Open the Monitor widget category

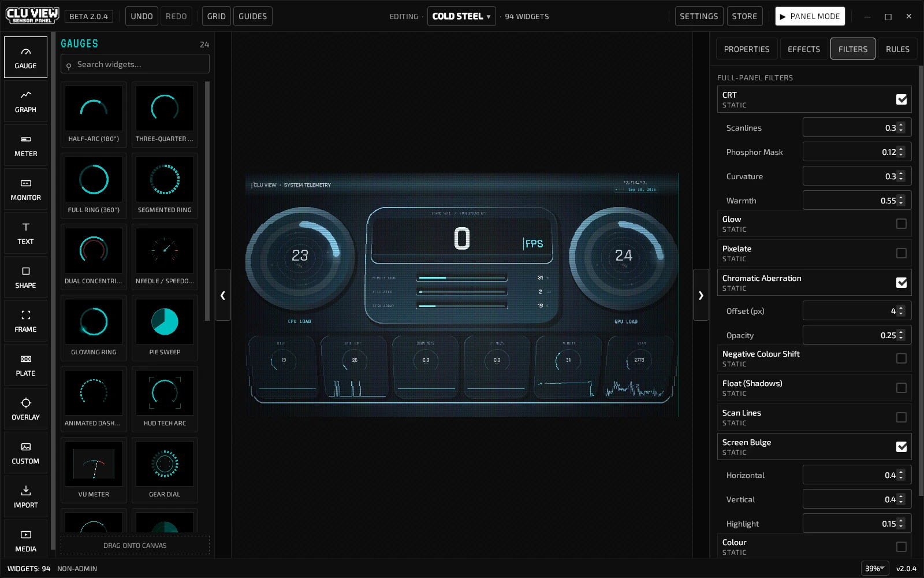pos(25,189)
